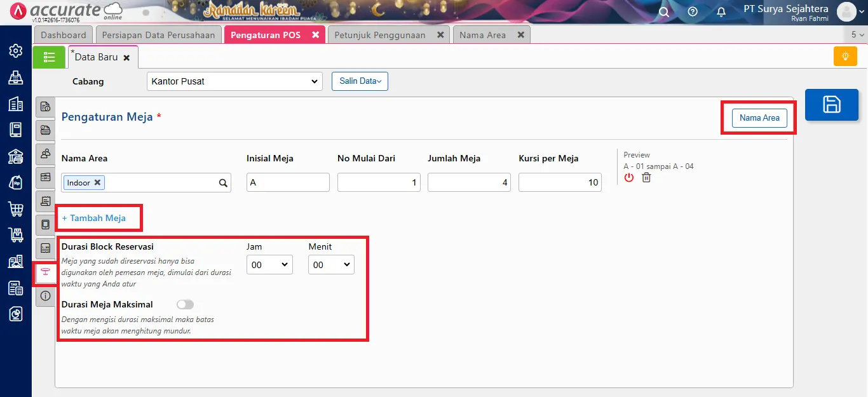Viewport: 868px width, 397px height.
Task: Click the green list menu button
Action: [49, 57]
